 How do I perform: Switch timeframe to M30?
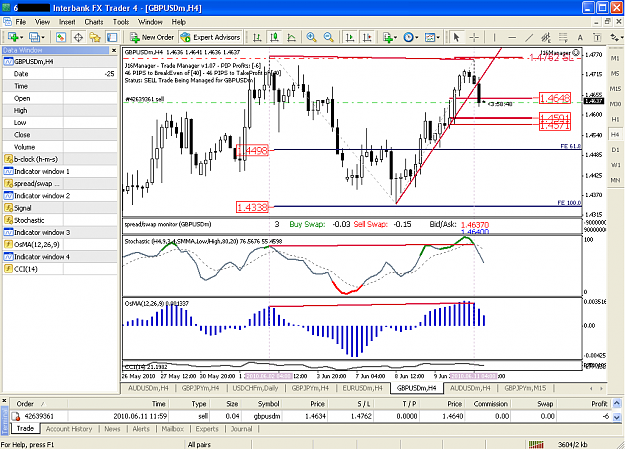(x=615, y=104)
